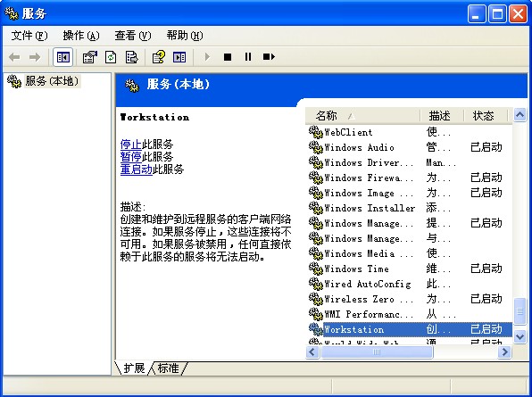The width and height of the screenshot is (532, 397).
Task: Switch to the 扩展 tab
Action: 134,368
